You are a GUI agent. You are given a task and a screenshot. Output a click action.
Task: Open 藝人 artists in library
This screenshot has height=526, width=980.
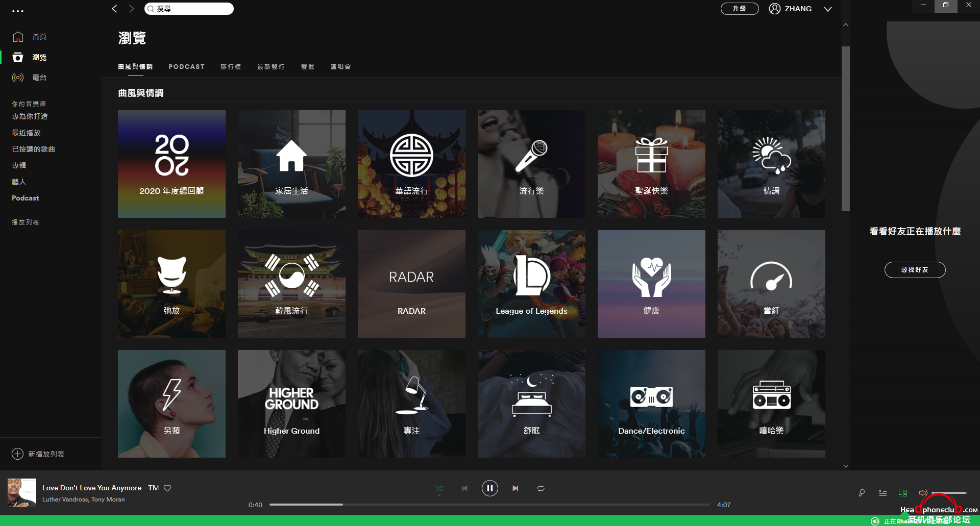19,182
